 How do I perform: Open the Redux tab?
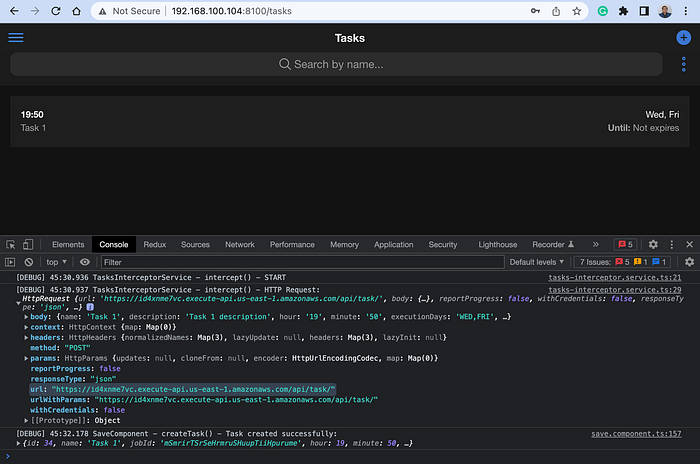click(x=154, y=245)
